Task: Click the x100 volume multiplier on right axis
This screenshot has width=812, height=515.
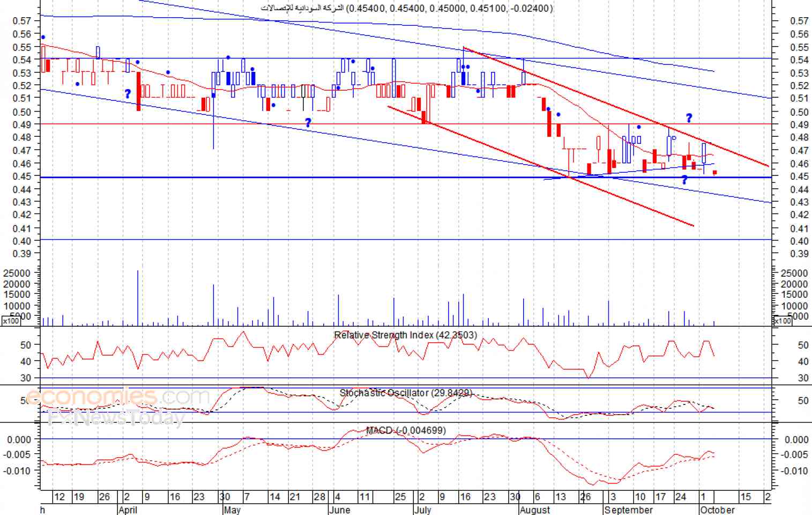Action: pos(783,321)
